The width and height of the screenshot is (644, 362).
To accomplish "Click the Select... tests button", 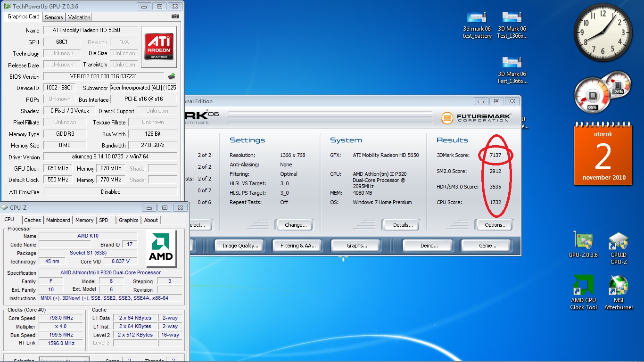I will [198, 225].
